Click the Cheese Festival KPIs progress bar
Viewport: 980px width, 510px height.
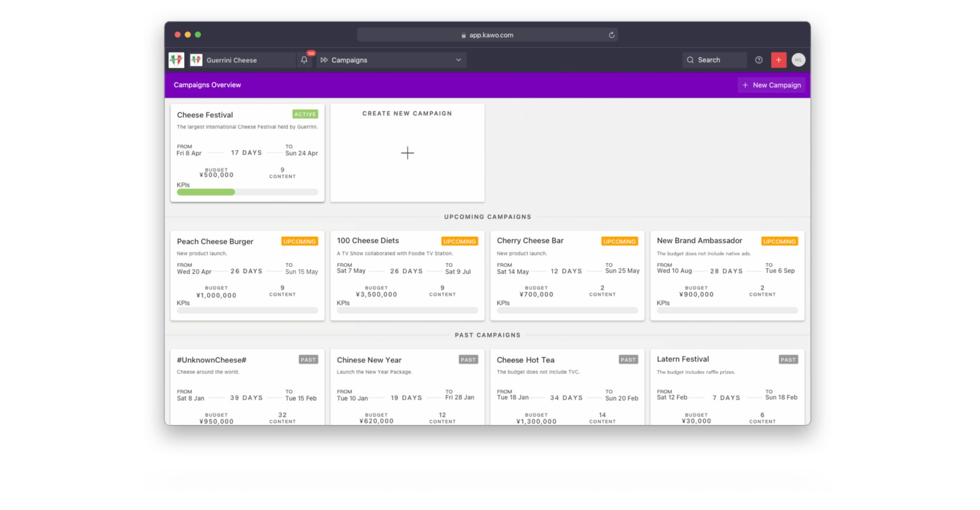point(248,192)
